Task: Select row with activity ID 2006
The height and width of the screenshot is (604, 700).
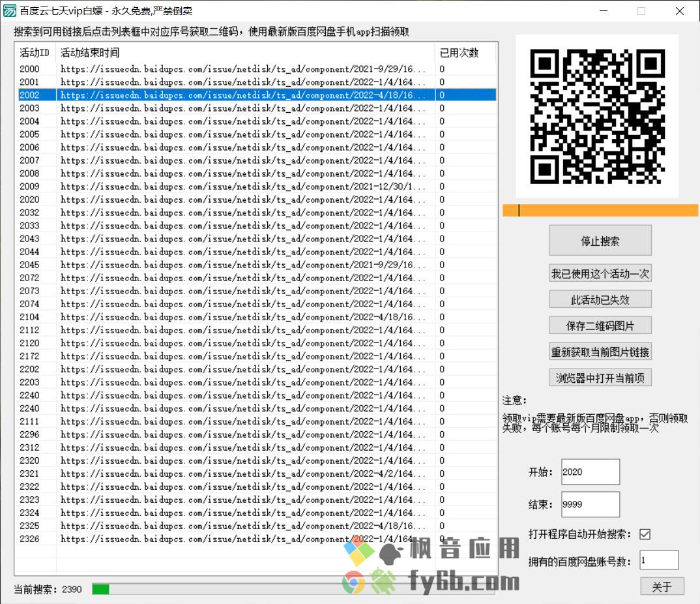Action: (x=257, y=147)
